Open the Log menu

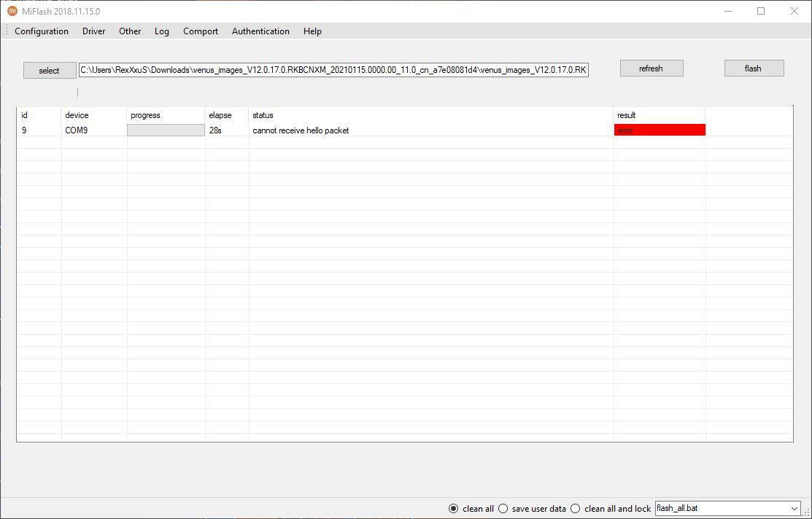click(161, 31)
